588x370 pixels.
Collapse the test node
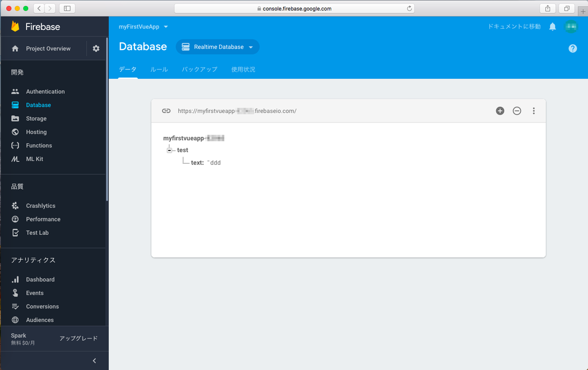point(169,150)
